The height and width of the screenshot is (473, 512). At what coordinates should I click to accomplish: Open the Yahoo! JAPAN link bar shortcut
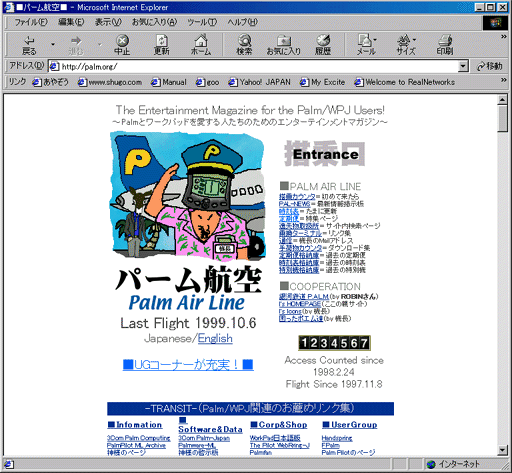click(259, 82)
